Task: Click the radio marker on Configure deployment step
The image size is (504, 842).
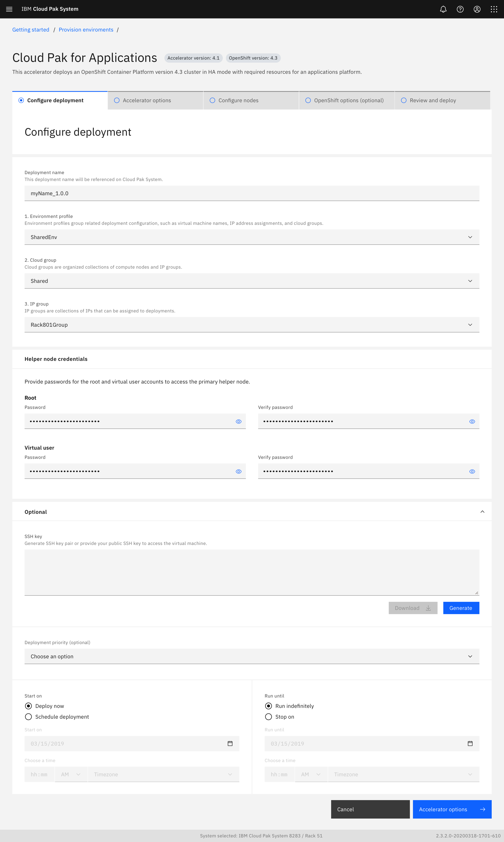Action: pyautogui.click(x=21, y=100)
